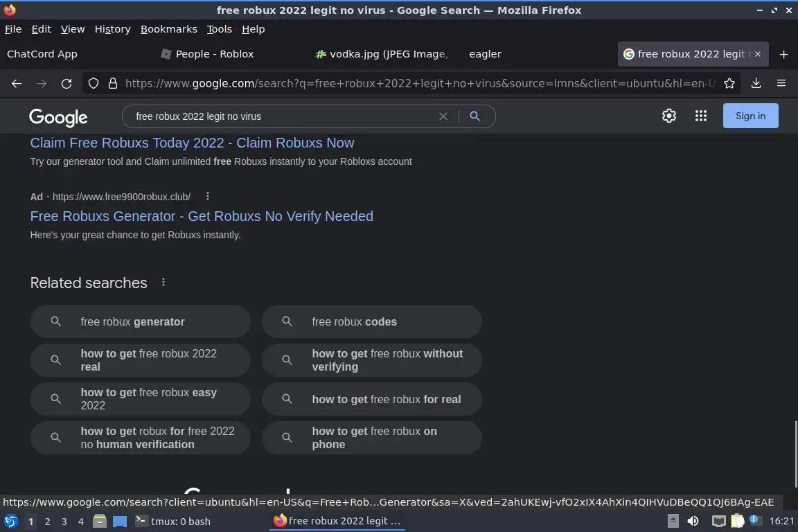
Task: Go back to the previous page
Action: (17, 84)
